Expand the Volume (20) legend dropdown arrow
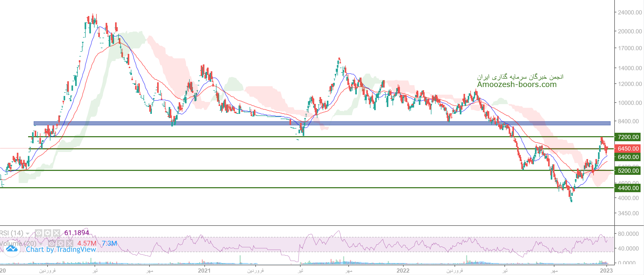644x275 pixels. click(x=41, y=244)
